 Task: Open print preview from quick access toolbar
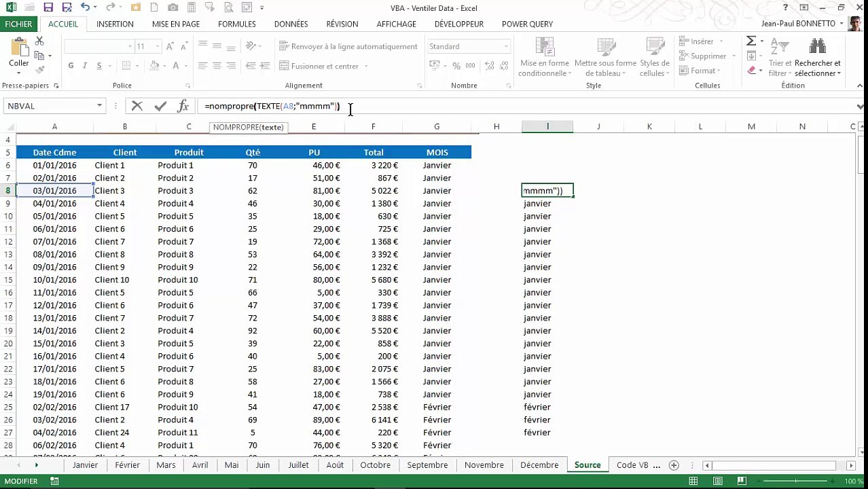click(x=228, y=7)
